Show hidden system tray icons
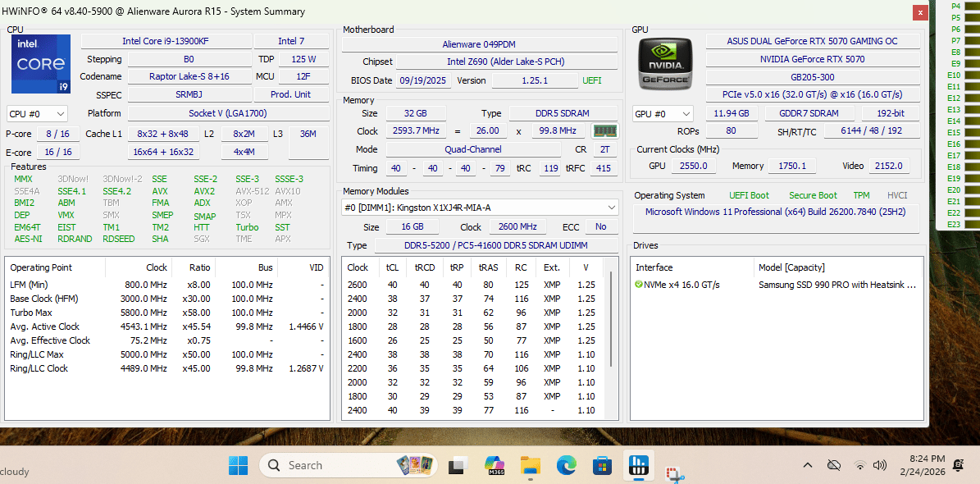Image resolution: width=980 pixels, height=484 pixels. [x=808, y=464]
